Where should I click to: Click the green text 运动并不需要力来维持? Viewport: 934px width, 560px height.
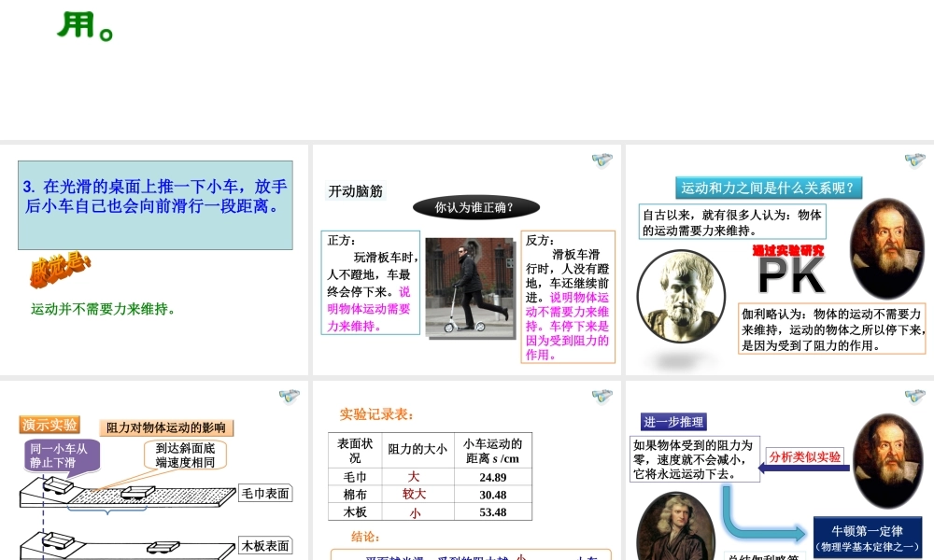(x=103, y=309)
